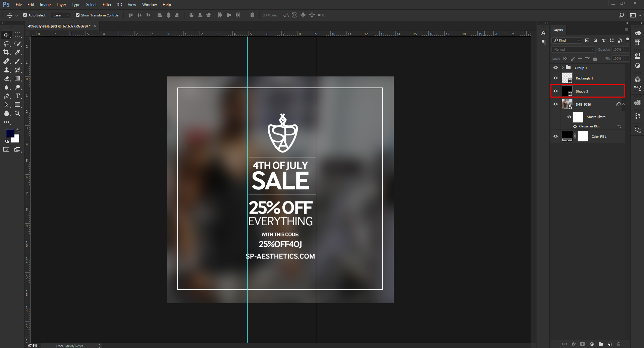Screen dimensions: 644x348
Task: Select the Move tool
Action: pyautogui.click(x=6, y=35)
